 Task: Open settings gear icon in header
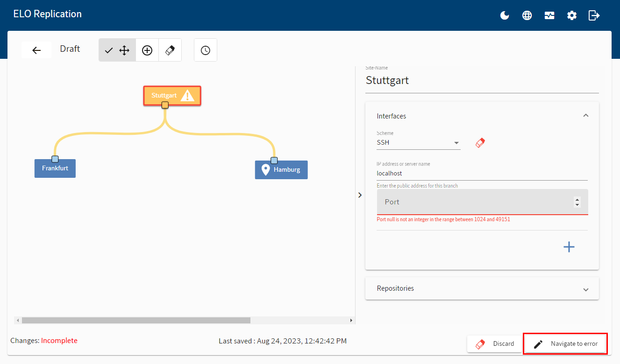pos(572,15)
